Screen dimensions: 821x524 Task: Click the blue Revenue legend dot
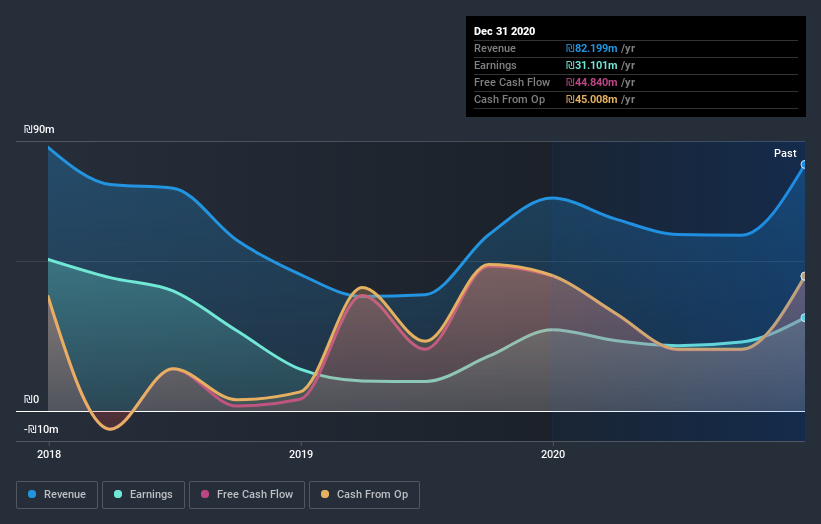click(x=32, y=494)
